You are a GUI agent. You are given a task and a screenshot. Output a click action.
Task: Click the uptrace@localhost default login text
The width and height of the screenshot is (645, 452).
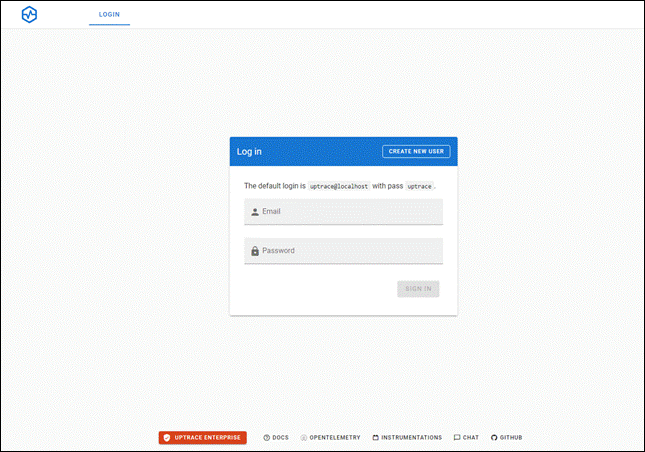[x=339, y=186]
